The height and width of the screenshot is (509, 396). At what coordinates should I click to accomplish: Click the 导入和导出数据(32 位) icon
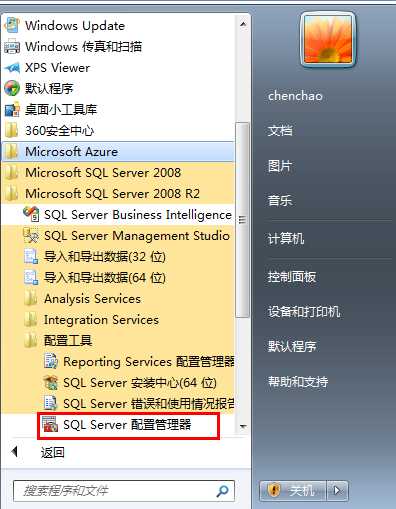pos(31,256)
